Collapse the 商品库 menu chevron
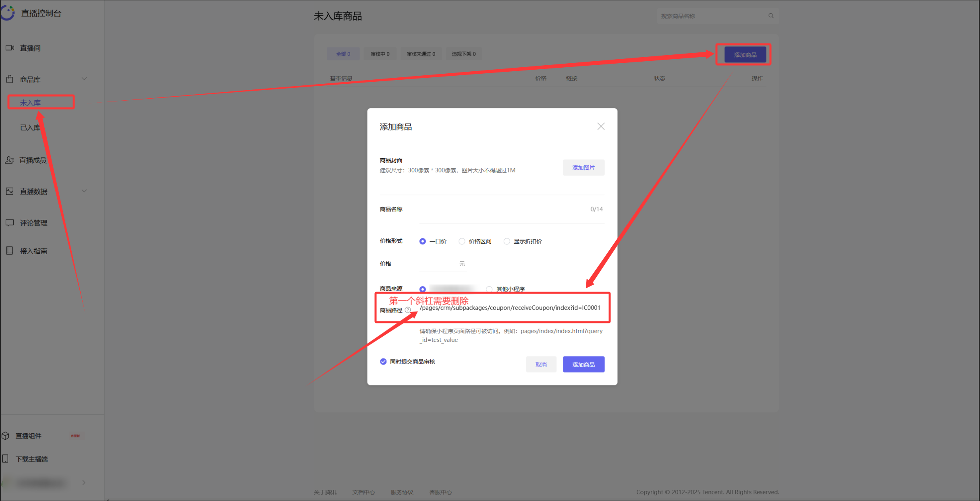This screenshot has width=980, height=501. (x=84, y=79)
